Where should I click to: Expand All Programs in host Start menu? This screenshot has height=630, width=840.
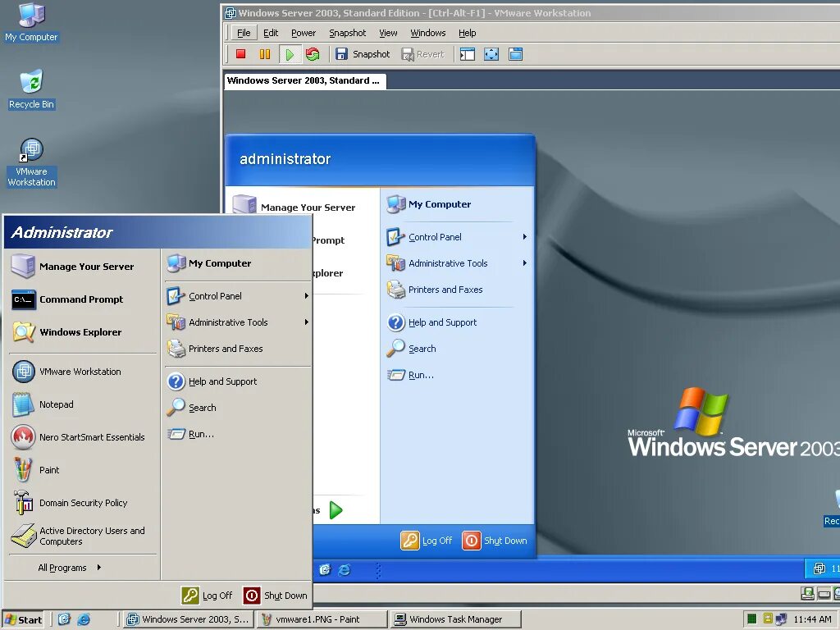point(70,568)
